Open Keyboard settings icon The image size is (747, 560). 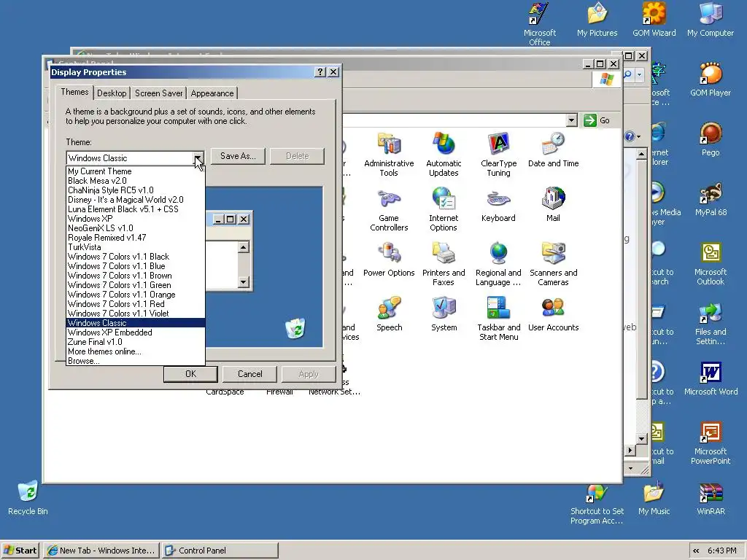[x=498, y=205]
